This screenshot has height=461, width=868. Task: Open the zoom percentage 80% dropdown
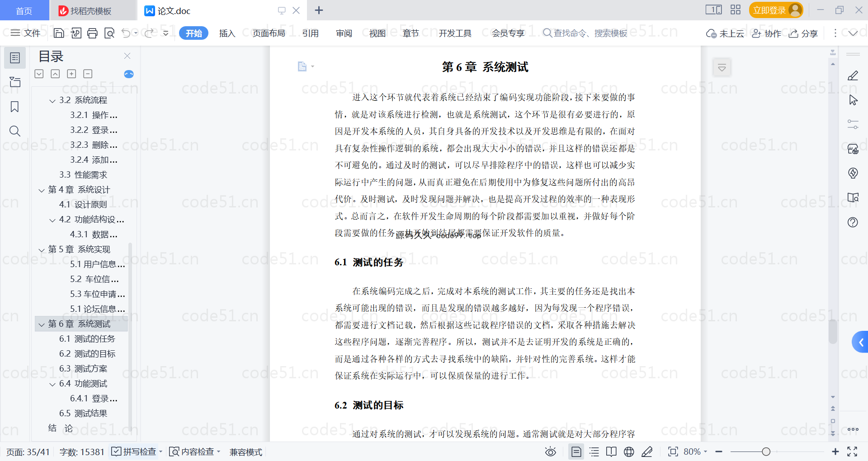click(x=695, y=452)
